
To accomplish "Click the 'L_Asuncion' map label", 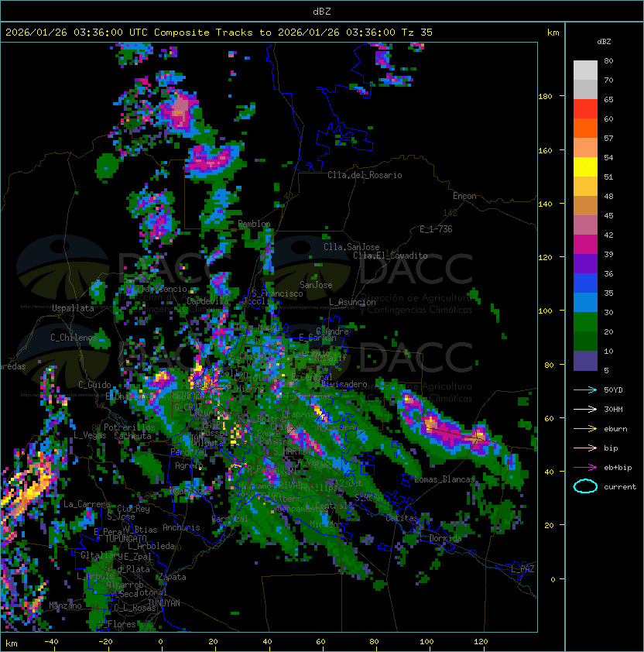I will click(x=352, y=302).
